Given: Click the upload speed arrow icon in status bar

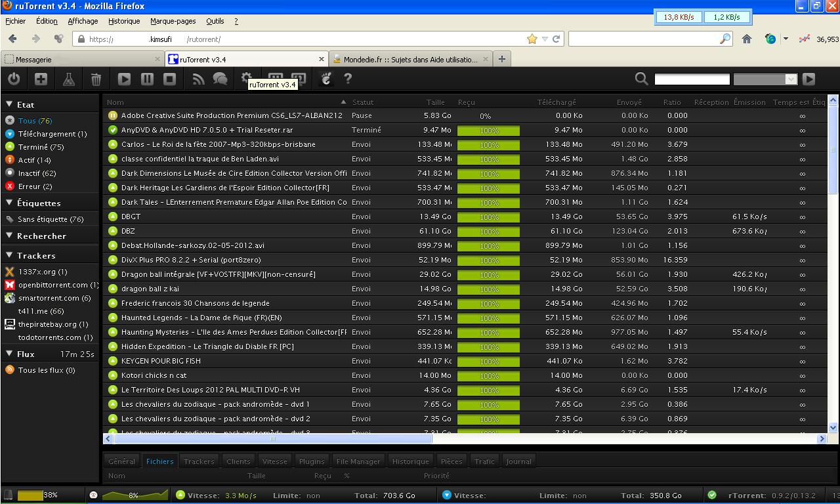Looking at the screenshot, I should (x=180, y=495).
